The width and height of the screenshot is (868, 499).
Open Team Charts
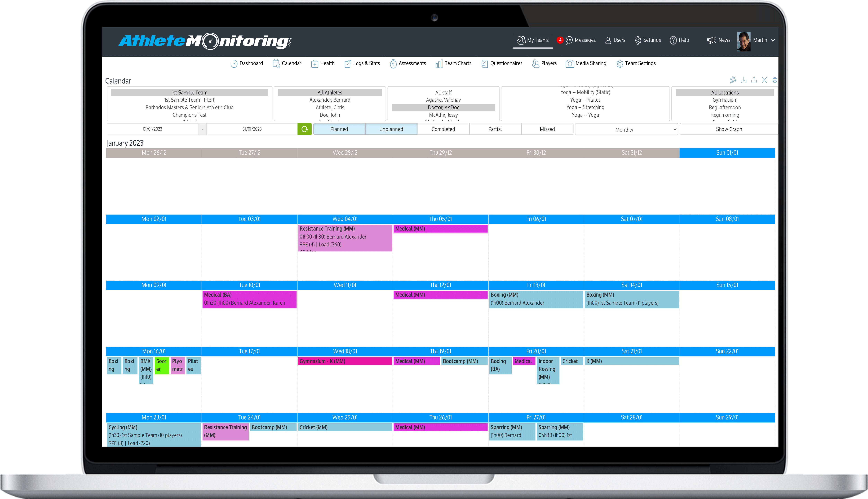453,63
